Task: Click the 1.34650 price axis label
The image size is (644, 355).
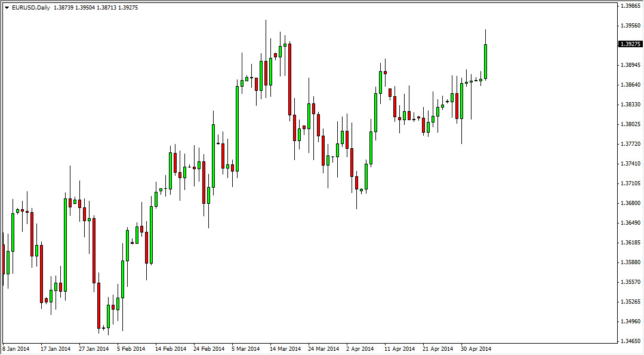Action: (631, 341)
